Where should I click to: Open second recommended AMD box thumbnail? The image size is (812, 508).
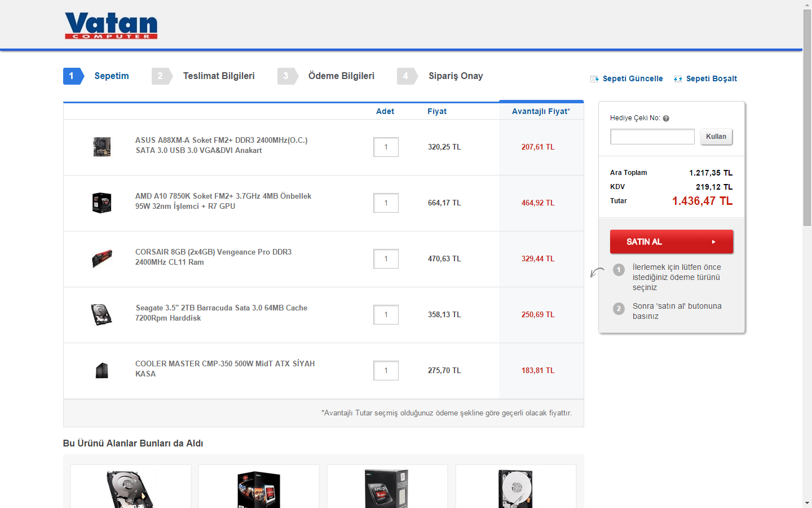259,489
